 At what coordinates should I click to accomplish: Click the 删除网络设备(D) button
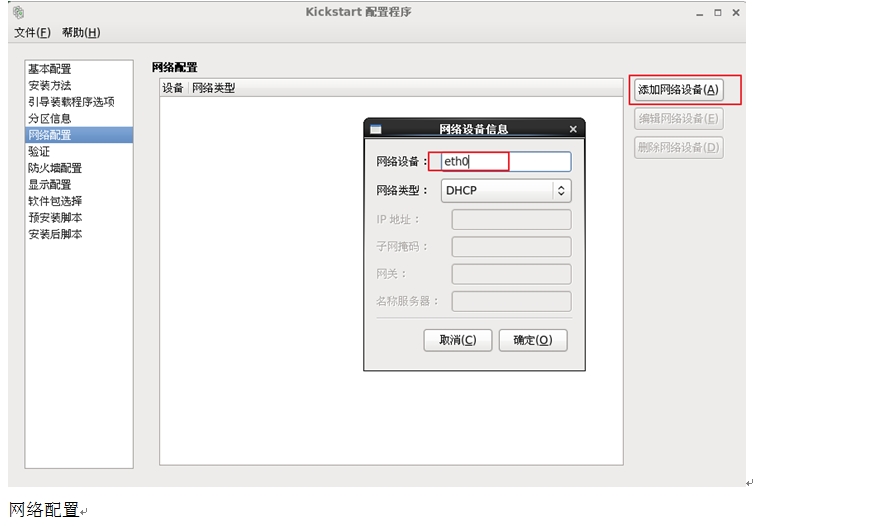click(x=678, y=148)
